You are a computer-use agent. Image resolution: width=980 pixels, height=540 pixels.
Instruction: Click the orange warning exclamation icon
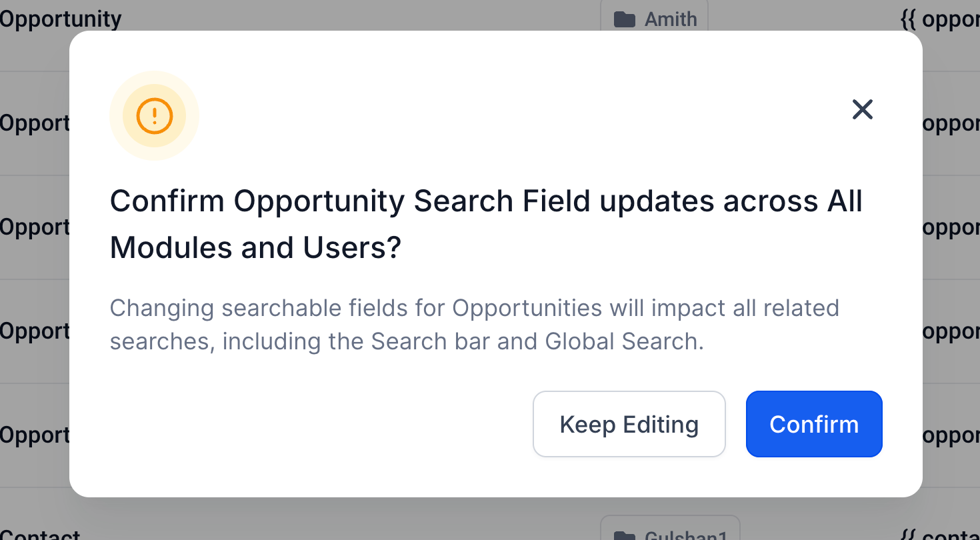click(155, 116)
